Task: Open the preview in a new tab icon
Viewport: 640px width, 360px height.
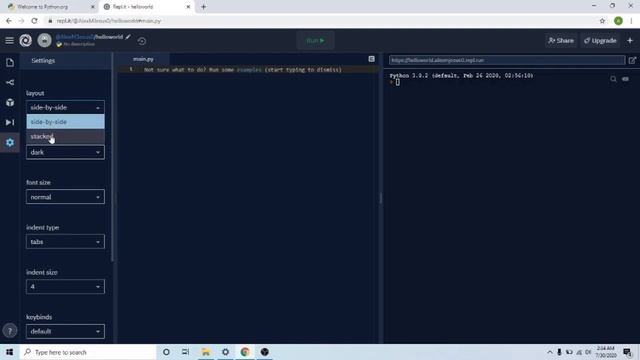Action: [x=632, y=60]
